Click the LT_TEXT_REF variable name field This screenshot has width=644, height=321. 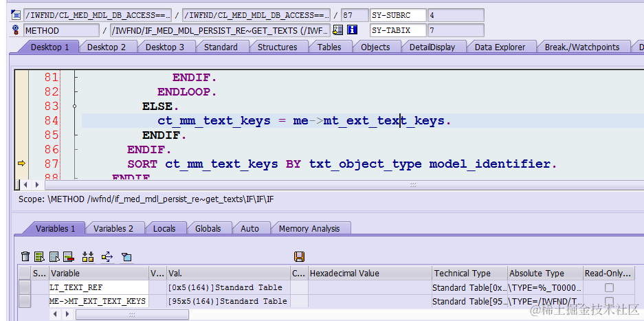click(x=98, y=287)
